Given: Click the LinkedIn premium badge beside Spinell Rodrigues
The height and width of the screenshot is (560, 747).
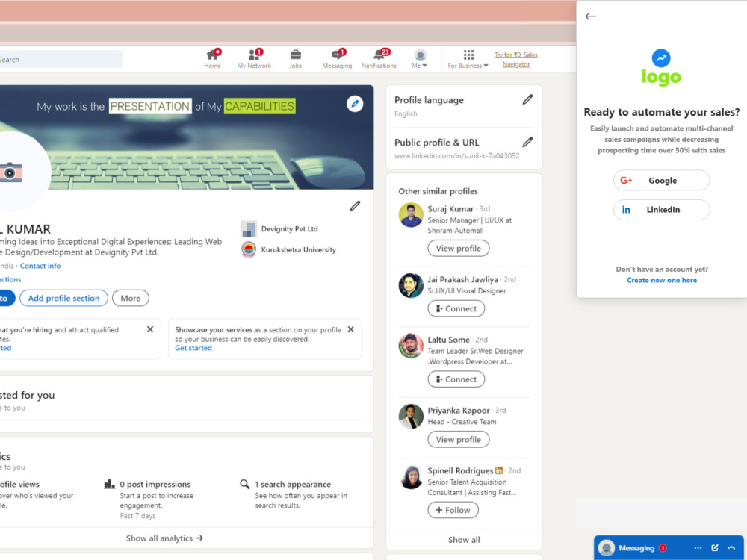Looking at the screenshot, I should pyautogui.click(x=499, y=470).
